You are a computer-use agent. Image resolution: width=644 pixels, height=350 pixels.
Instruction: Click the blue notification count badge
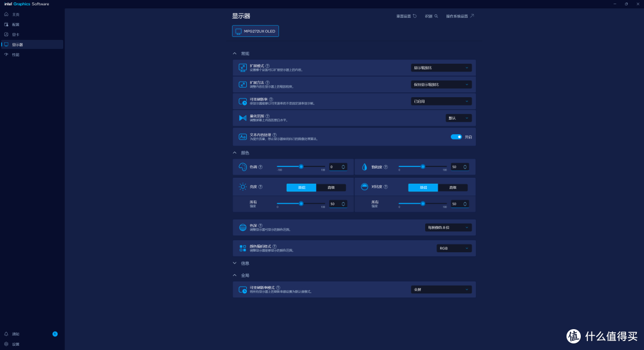[55, 334]
